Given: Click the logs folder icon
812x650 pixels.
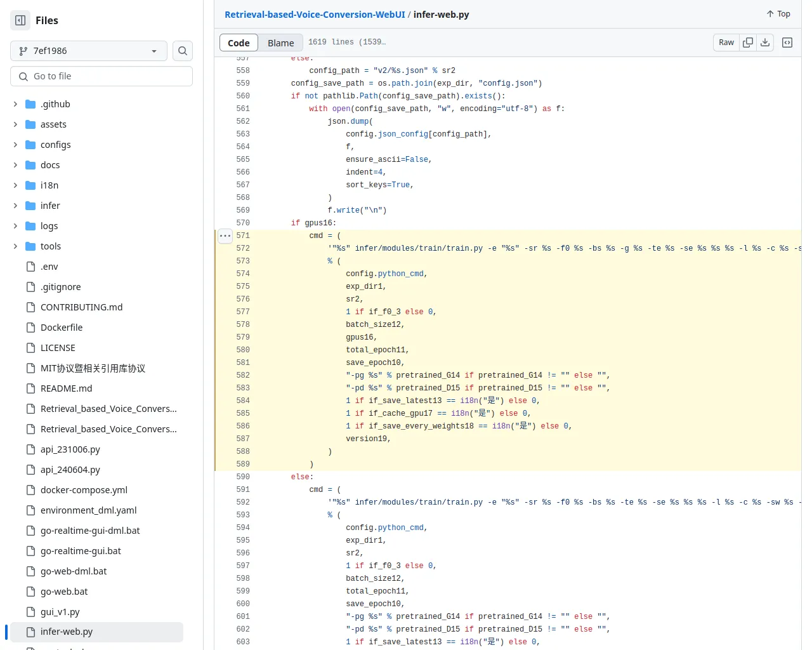Looking at the screenshot, I should (x=30, y=226).
